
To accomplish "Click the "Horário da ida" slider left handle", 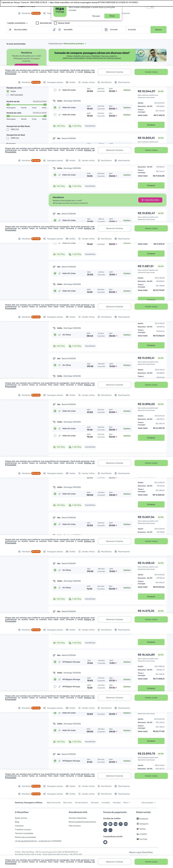I will point(8,105).
